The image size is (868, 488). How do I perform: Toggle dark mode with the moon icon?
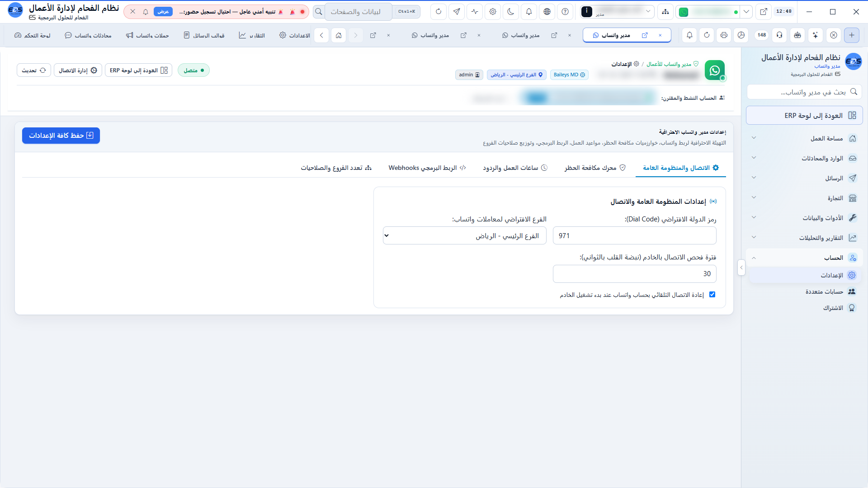(511, 12)
